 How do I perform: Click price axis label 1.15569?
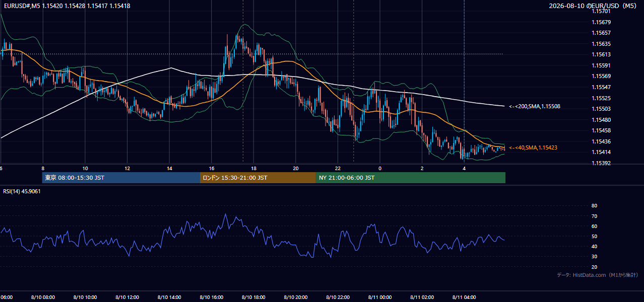(601, 77)
